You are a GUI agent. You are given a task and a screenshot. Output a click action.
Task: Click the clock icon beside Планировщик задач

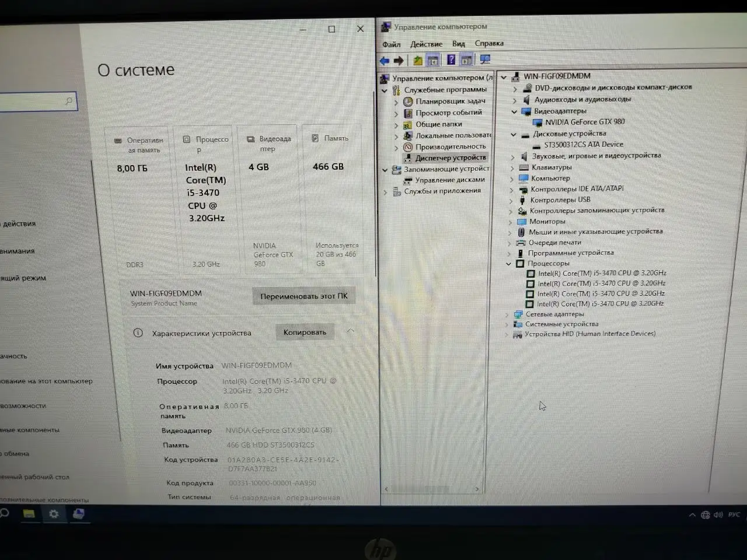(408, 101)
